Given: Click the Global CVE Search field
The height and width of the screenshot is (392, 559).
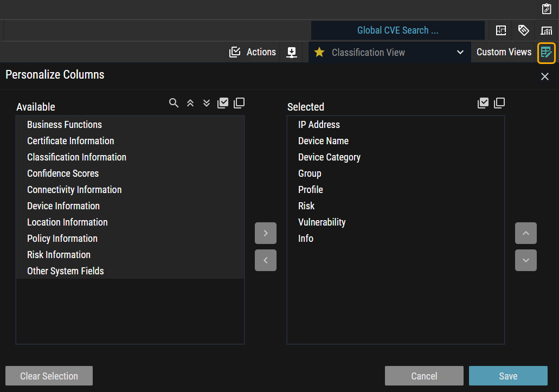Looking at the screenshot, I should tap(397, 30).
